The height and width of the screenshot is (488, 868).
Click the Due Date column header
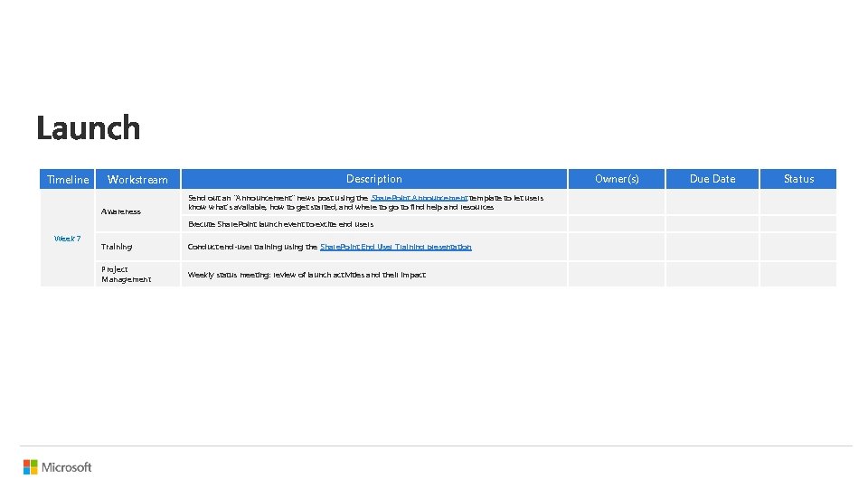coord(712,179)
